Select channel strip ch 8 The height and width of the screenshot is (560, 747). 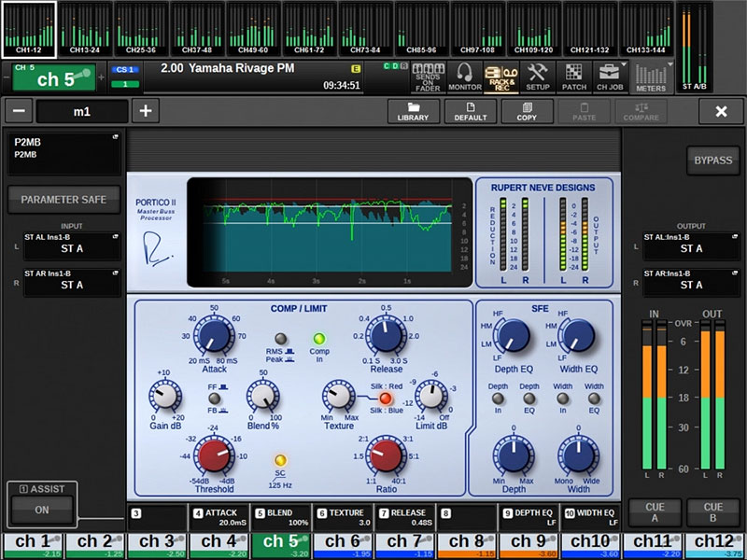click(x=467, y=546)
